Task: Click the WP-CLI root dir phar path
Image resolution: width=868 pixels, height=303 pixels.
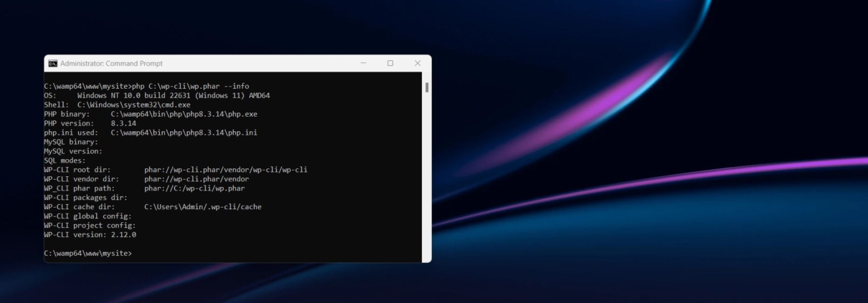Action: pos(225,170)
